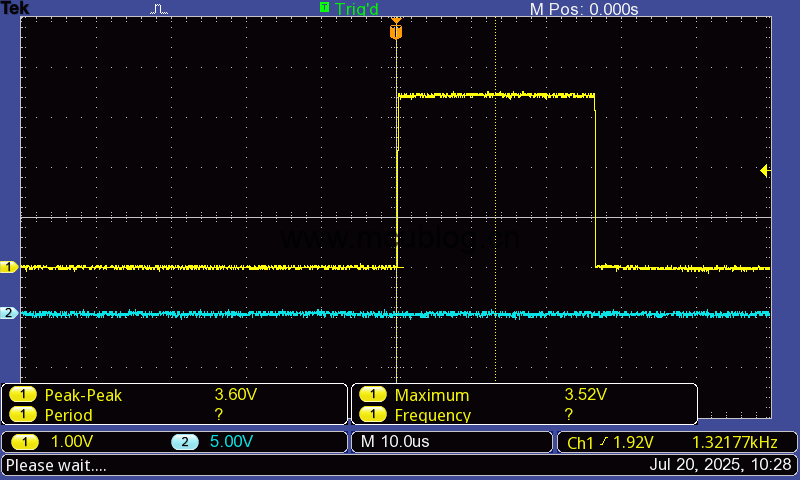Select the channel 2 ground reference marker
This screenshot has height=480, width=800.
(9, 313)
